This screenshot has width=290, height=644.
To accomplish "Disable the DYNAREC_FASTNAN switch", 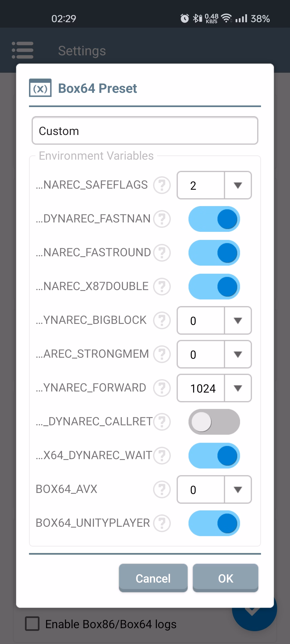I will (x=214, y=219).
